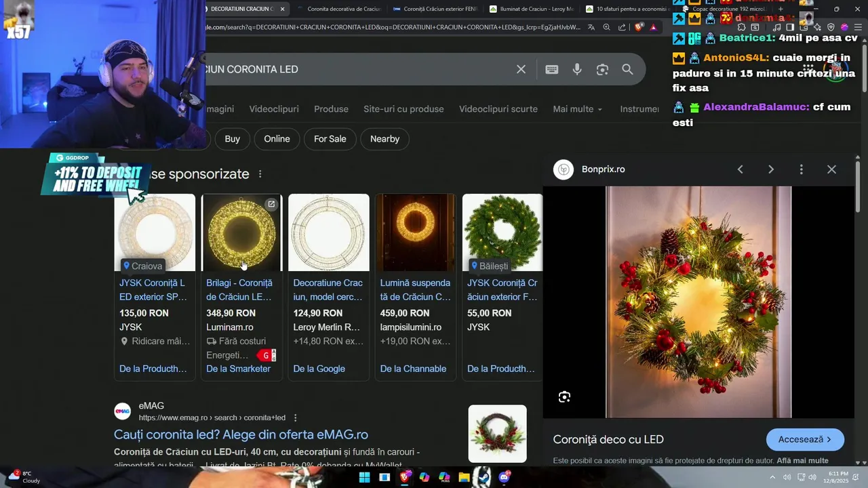Viewport: 868px width, 488px height.
Task: Switch to the Videoclipuri tab
Action: [x=274, y=109]
